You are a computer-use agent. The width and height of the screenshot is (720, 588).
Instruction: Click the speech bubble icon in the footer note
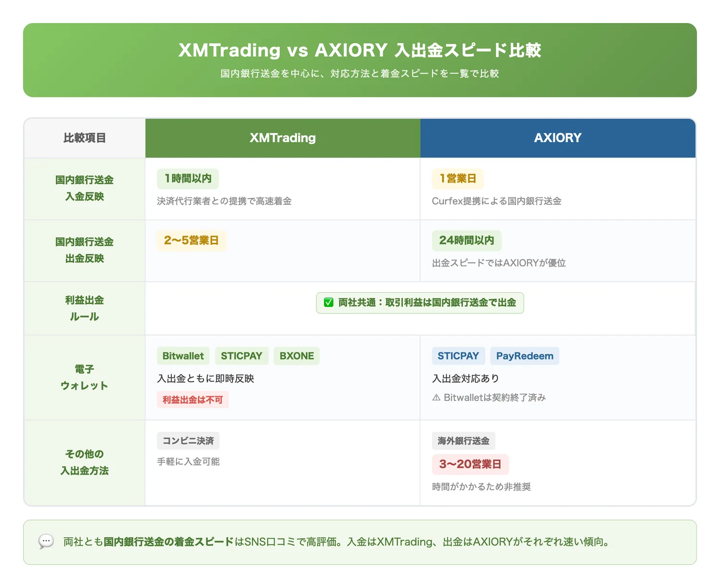click(x=46, y=542)
